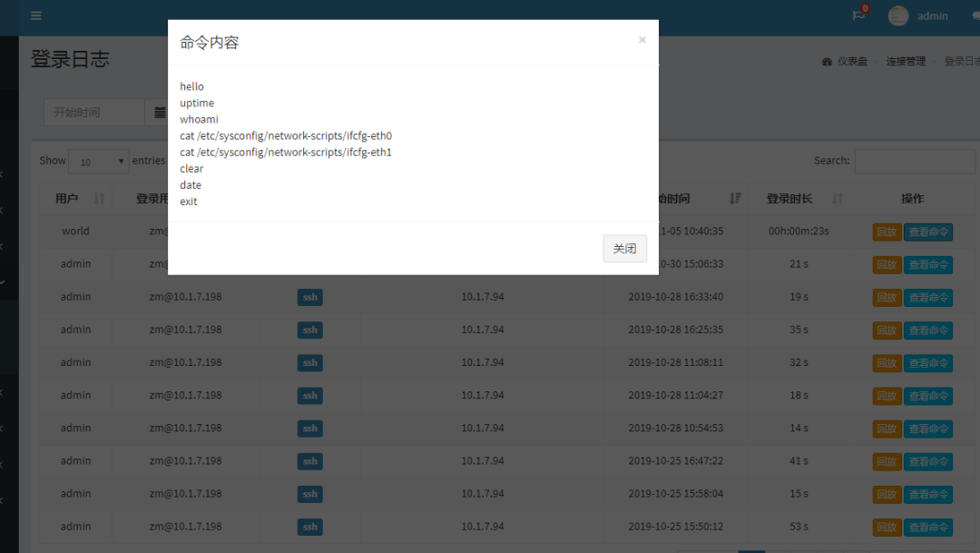Click 查看命令 for the 19 s row

tap(928, 298)
